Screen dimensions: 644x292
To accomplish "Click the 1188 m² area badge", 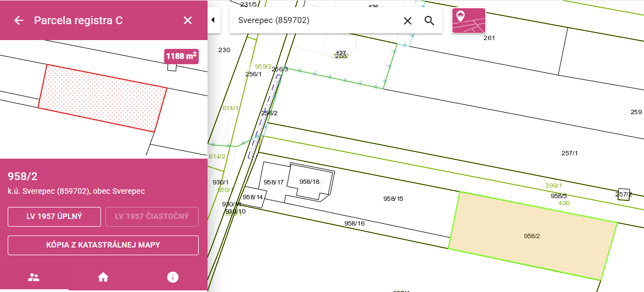I will [x=181, y=57].
